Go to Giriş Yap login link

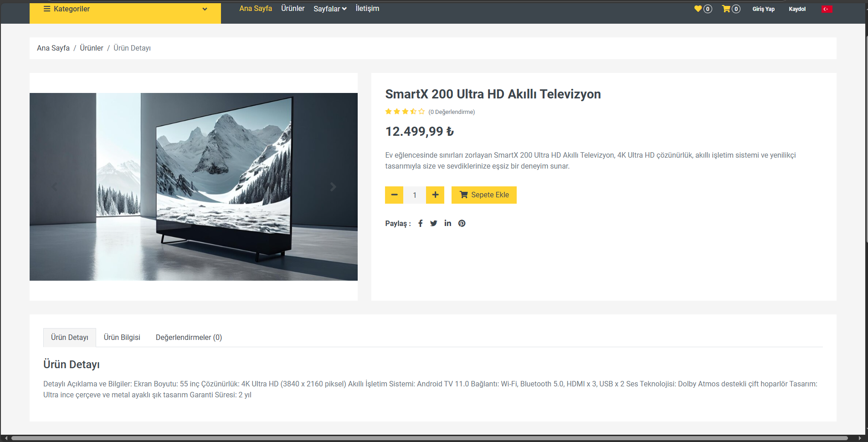click(763, 9)
